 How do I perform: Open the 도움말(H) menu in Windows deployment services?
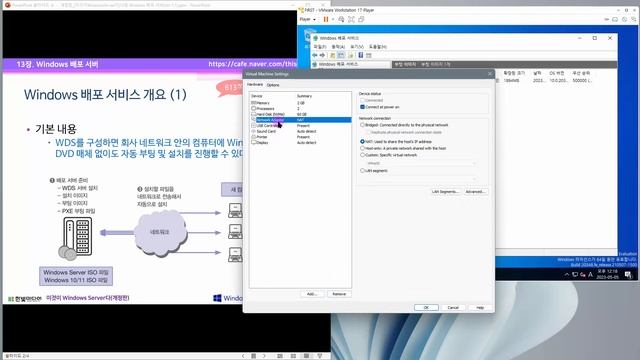pos(378,47)
